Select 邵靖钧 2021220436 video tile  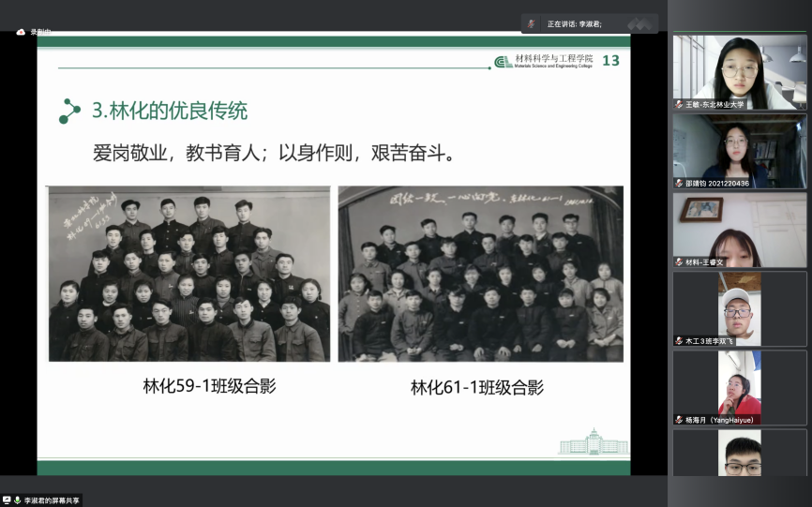739,148
